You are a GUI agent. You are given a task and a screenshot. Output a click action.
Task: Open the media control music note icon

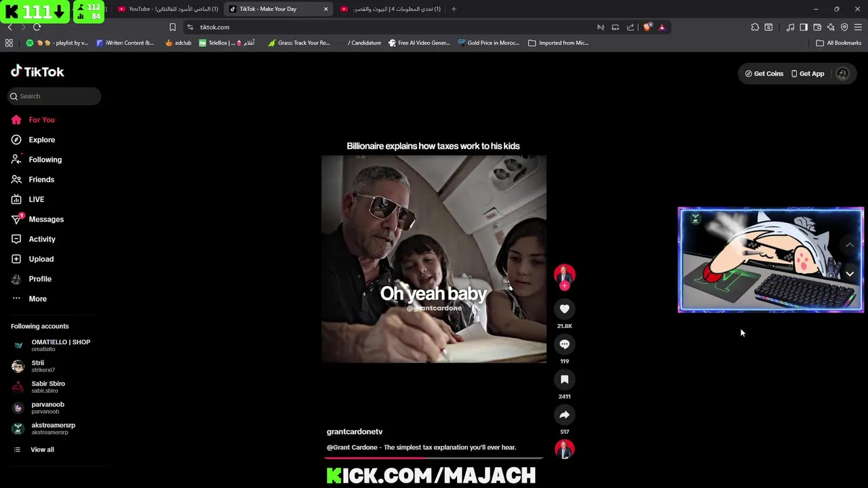[x=790, y=27]
